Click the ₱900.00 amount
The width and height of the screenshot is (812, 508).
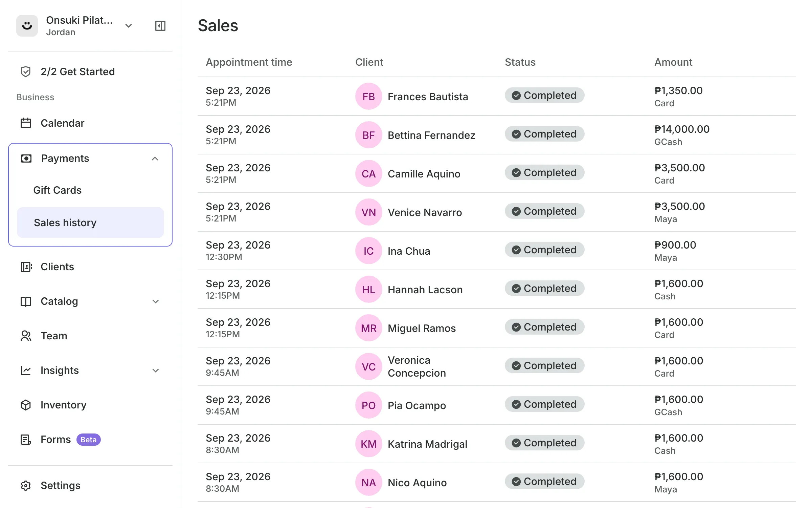tap(675, 245)
